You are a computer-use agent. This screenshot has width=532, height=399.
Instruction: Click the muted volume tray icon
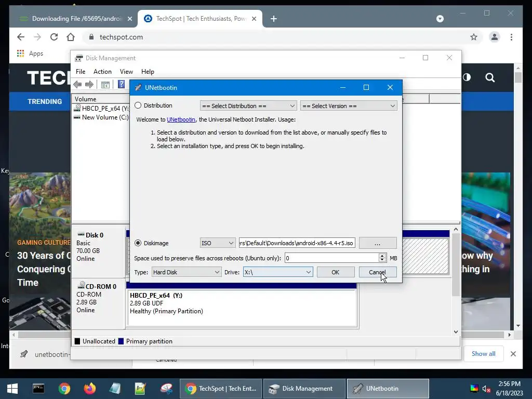tap(486, 389)
